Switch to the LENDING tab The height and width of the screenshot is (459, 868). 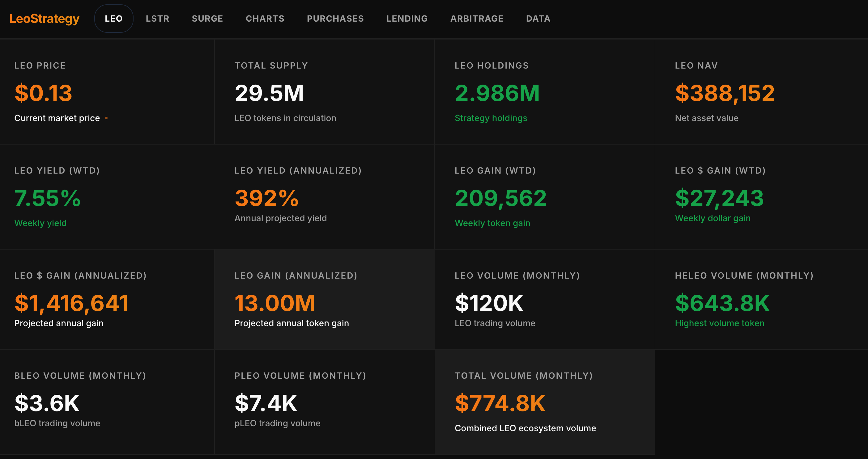click(407, 19)
